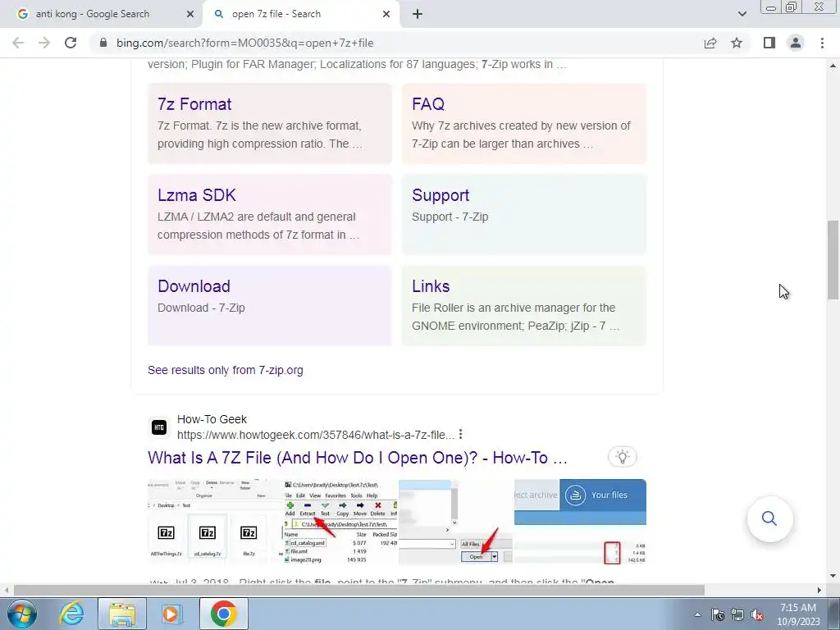Show hidden system tray icons
The image size is (840, 630).
pos(697,614)
